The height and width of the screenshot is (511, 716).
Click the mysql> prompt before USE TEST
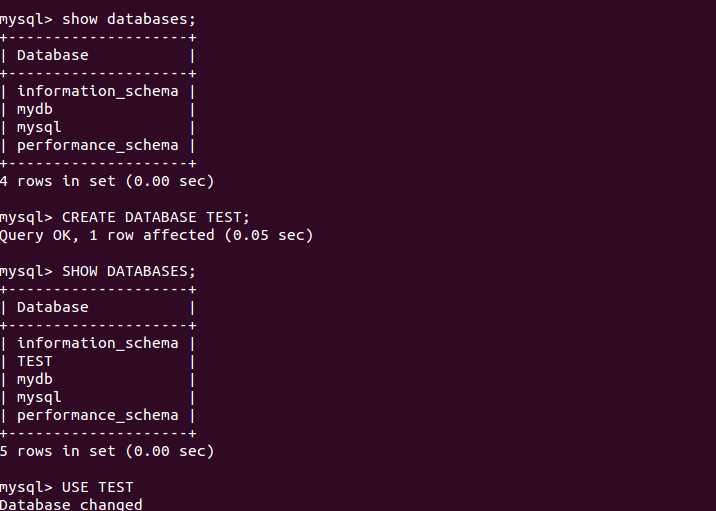click(26, 487)
